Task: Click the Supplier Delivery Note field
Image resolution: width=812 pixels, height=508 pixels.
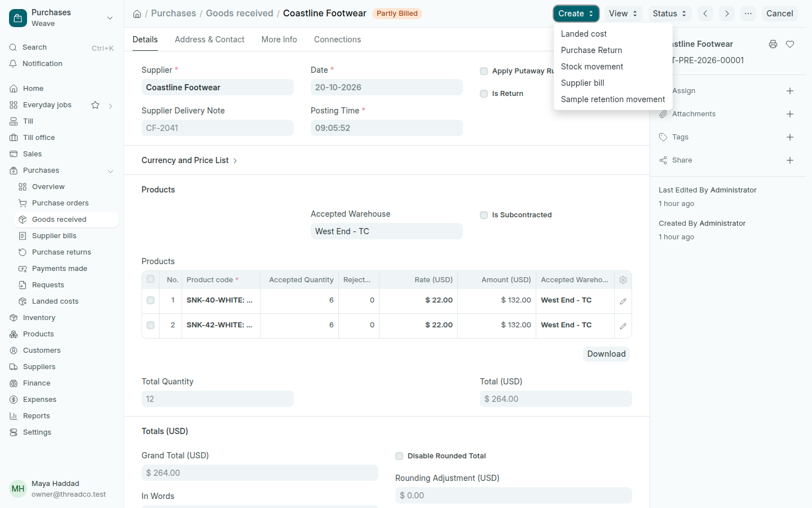Action: pyautogui.click(x=218, y=128)
